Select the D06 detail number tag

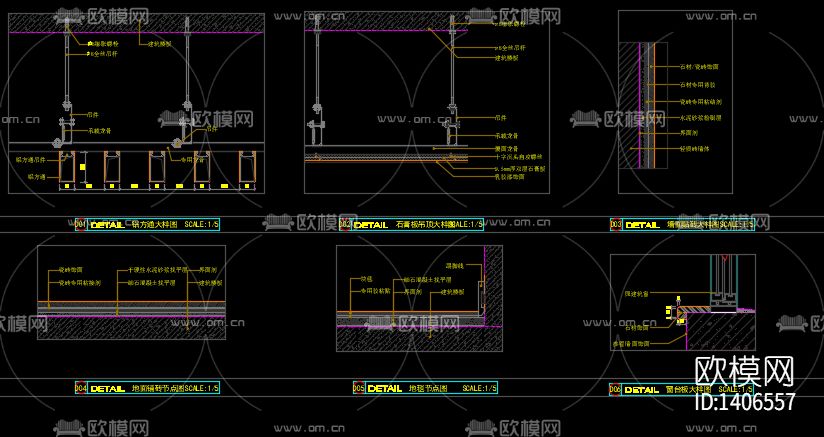click(x=615, y=390)
